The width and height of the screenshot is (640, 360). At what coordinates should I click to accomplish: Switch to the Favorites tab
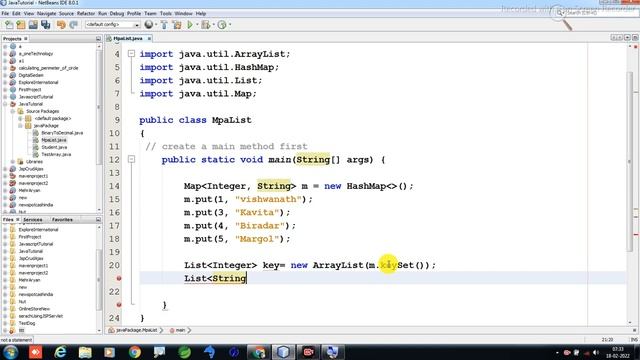(x=62, y=220)
